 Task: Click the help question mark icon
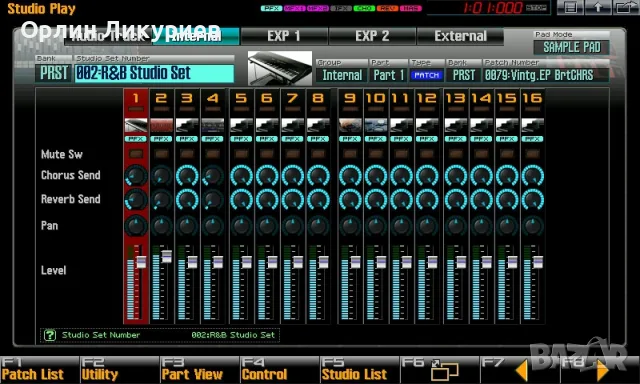tap(50, 335)
